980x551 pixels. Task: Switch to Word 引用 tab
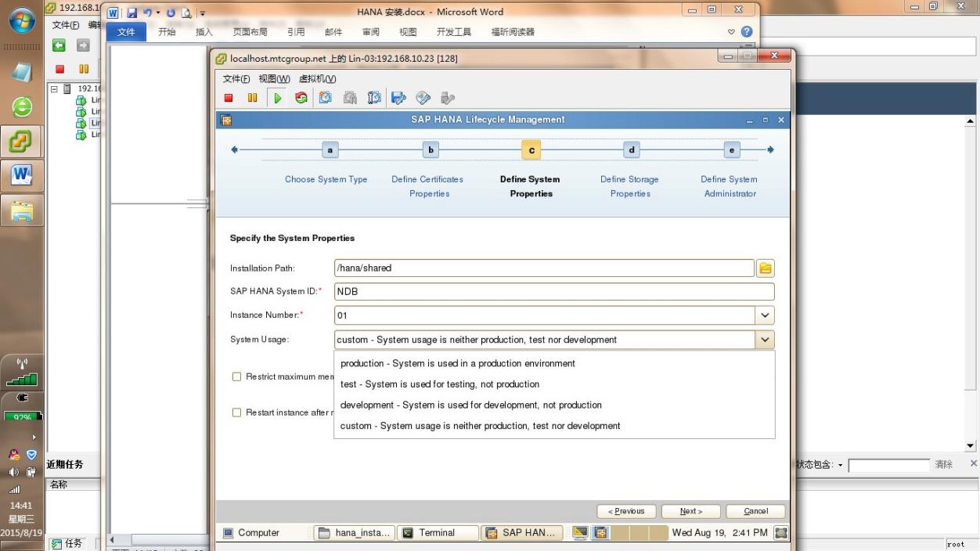(x=296, y=32)
